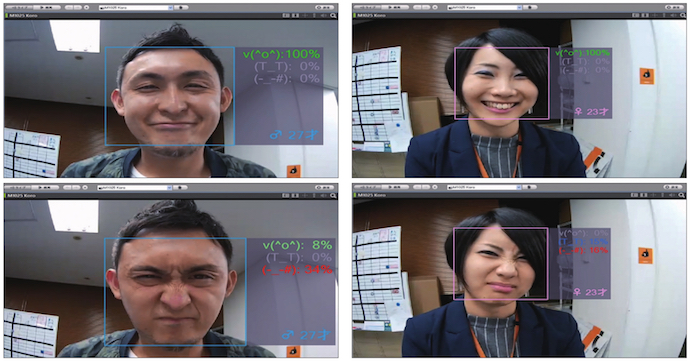The image size is (690, 361).
Task: Click the play control in frowning woman's toolbar
Action: tap(395, 187)
